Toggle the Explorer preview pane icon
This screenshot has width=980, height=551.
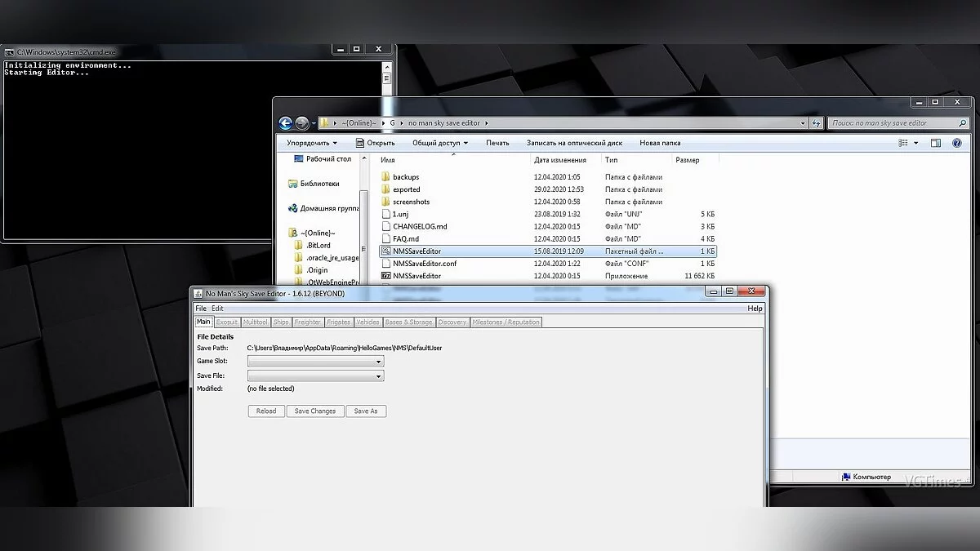[935, 143]
